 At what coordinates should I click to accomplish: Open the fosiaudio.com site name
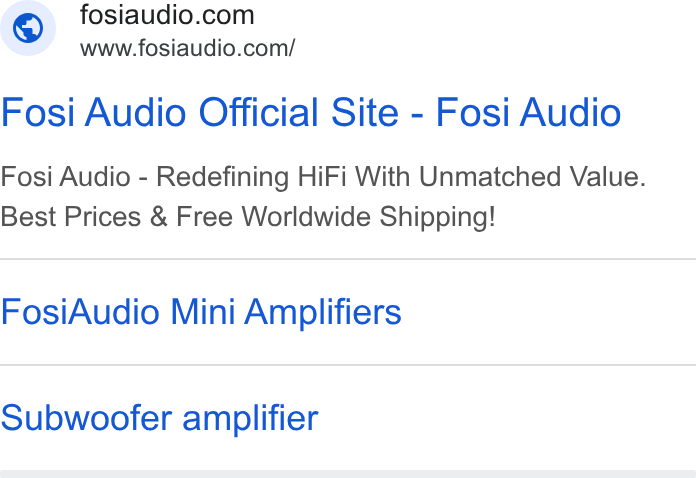pyautogui.click(x=167, y=15)
